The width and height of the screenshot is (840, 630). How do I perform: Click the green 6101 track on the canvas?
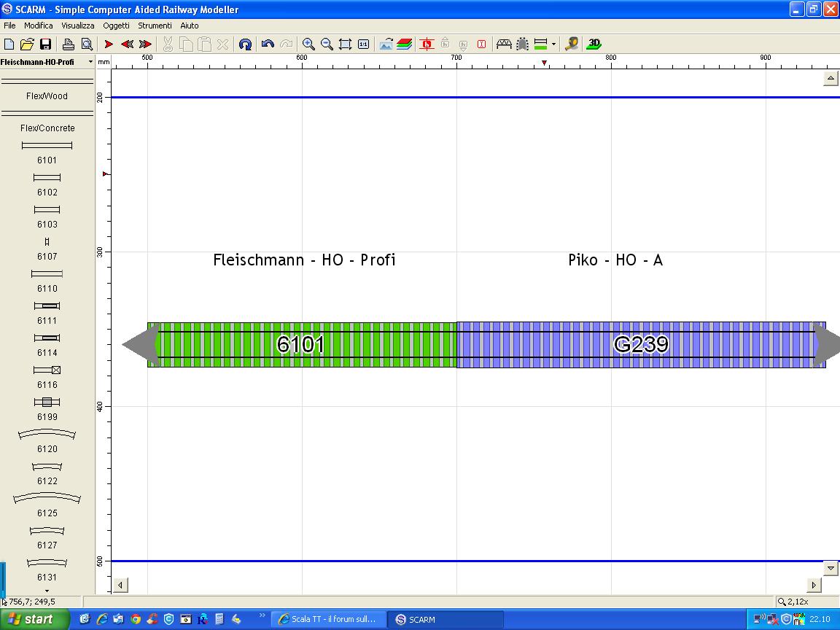click(x=302, y=344)
